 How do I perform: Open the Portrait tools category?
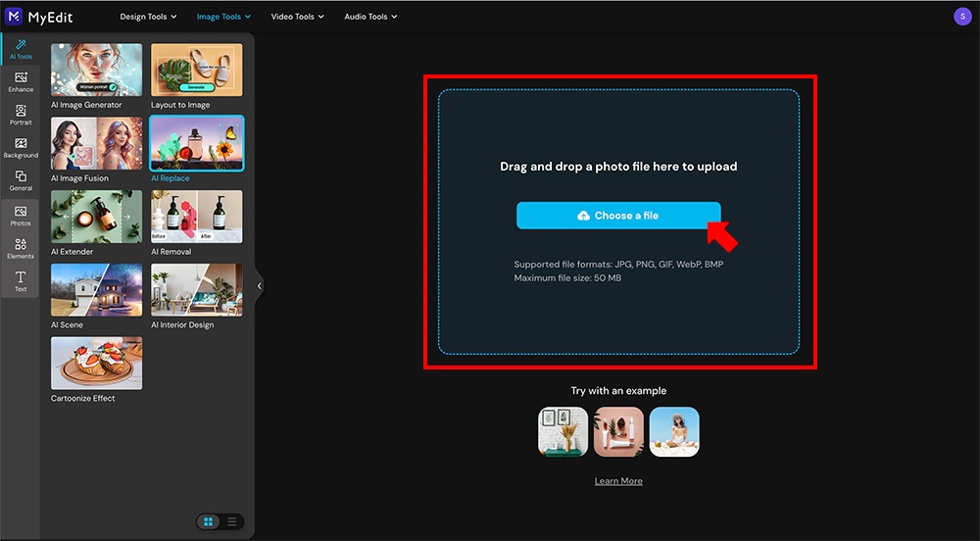[x=21, y=115]
